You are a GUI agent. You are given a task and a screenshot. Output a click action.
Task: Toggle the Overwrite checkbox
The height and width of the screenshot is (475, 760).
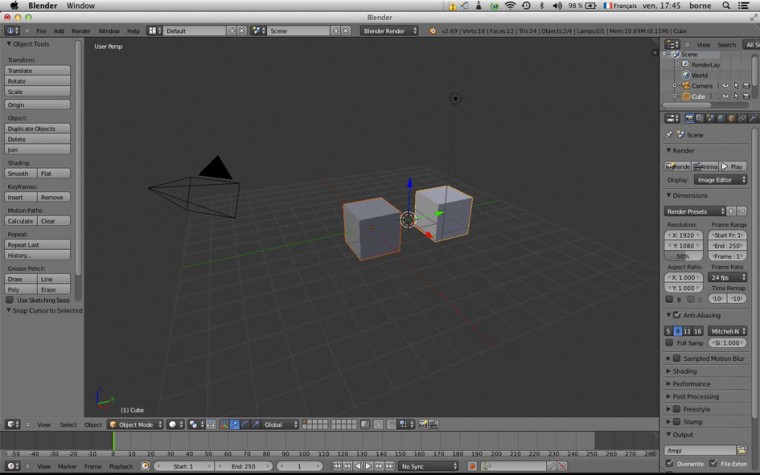670,463
